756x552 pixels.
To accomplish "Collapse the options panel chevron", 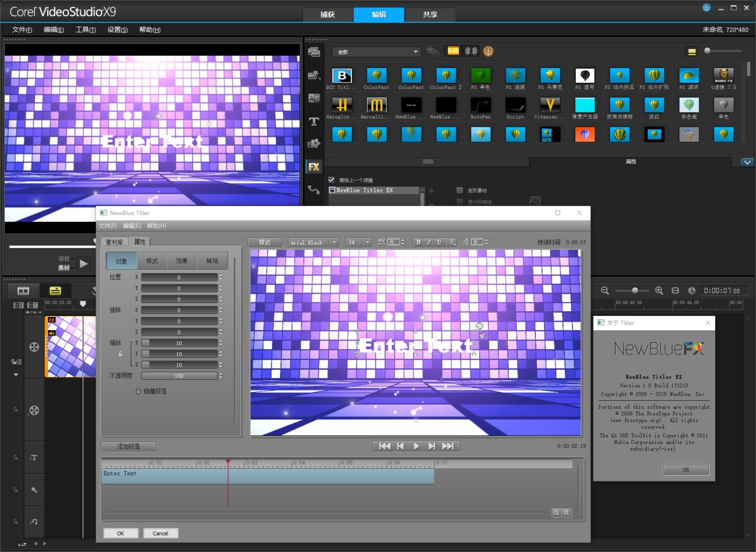I will coord(747,162).
